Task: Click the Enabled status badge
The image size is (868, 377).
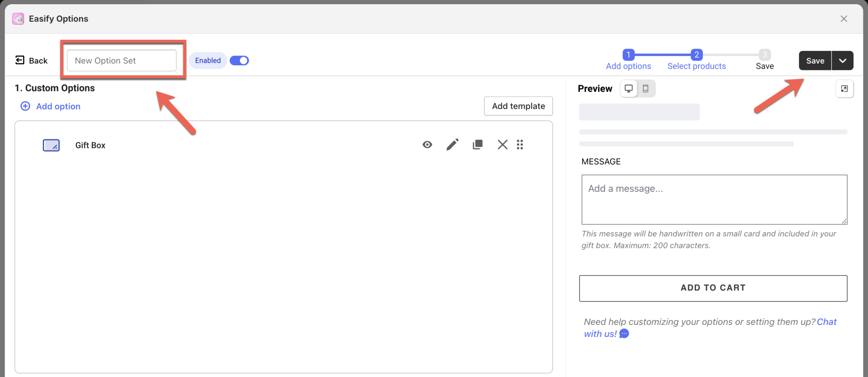Action: (208, 61)
